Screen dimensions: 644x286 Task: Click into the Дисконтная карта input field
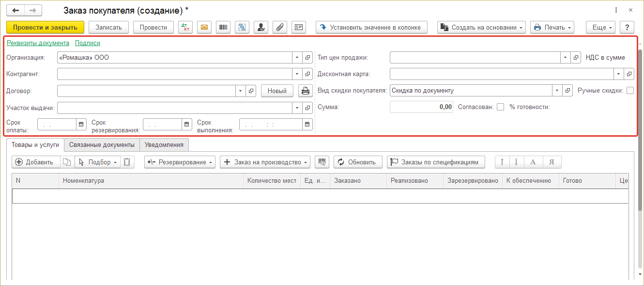(502, 74)
